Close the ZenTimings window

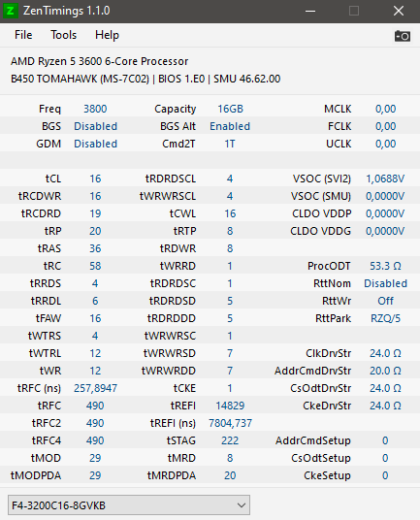coord(399,11)
